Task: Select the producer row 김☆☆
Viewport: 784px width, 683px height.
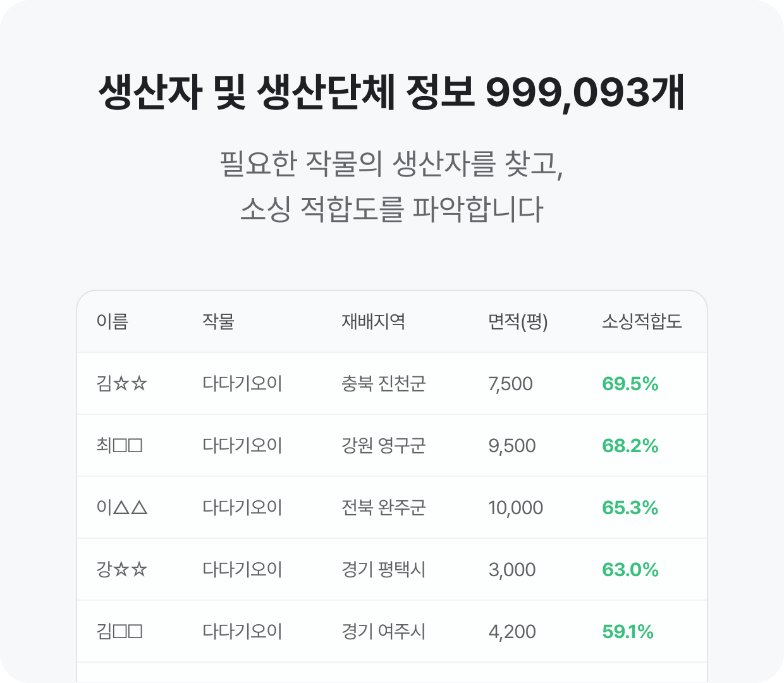Action: pyautogui.click(x=392, y=383)
